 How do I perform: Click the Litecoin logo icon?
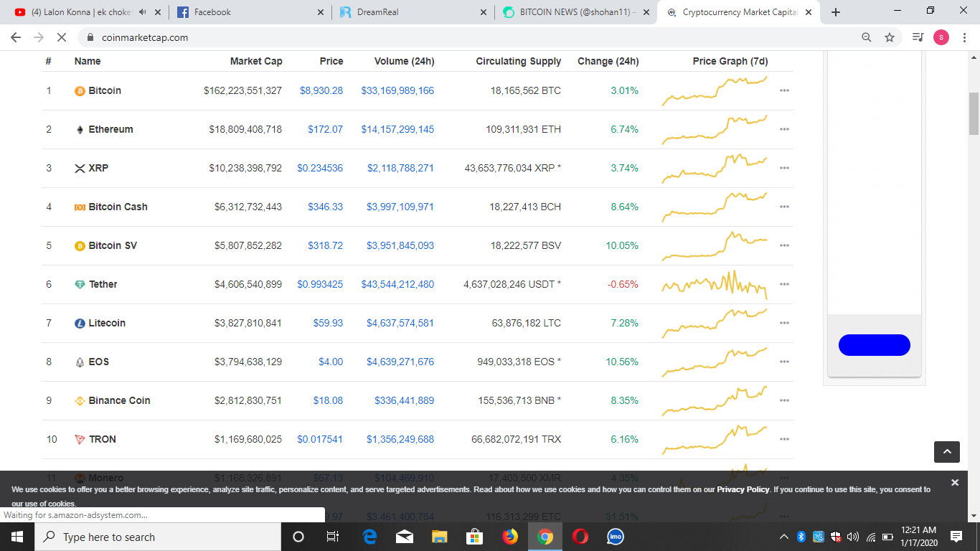pos(80,324)
